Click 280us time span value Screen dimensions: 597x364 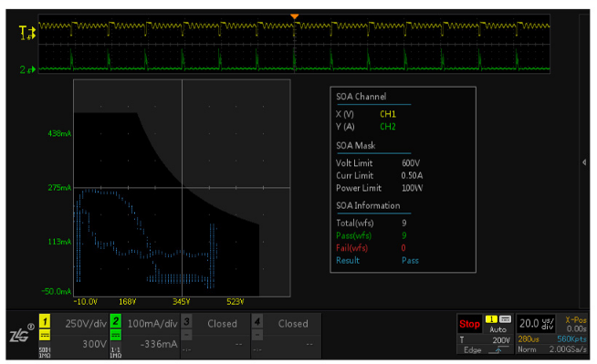point(529,338)
